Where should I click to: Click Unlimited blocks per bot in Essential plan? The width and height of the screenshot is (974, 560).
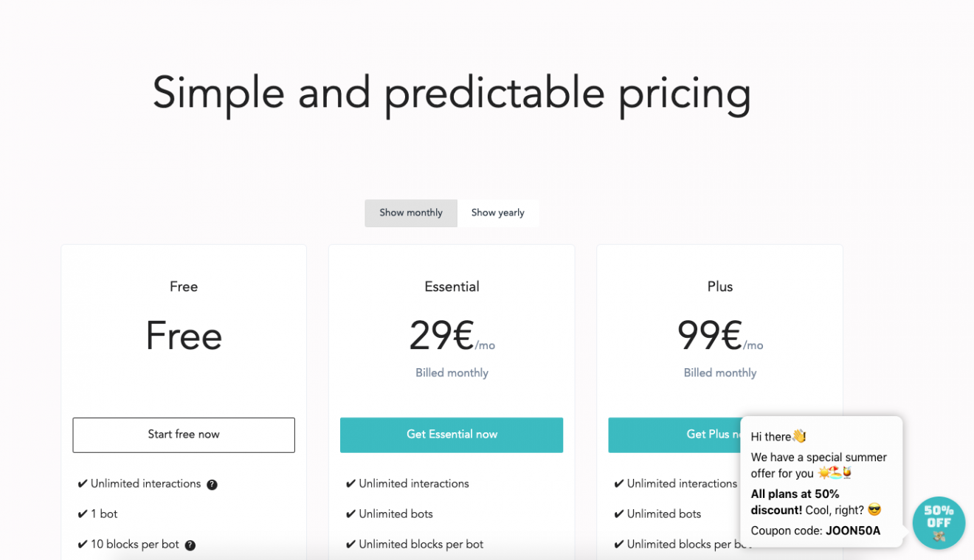coord(421,545)
